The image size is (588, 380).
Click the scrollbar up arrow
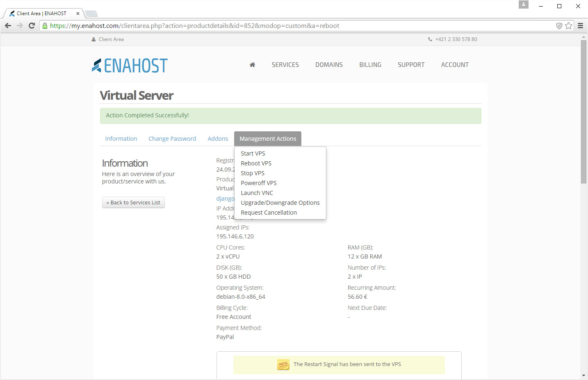584,37
